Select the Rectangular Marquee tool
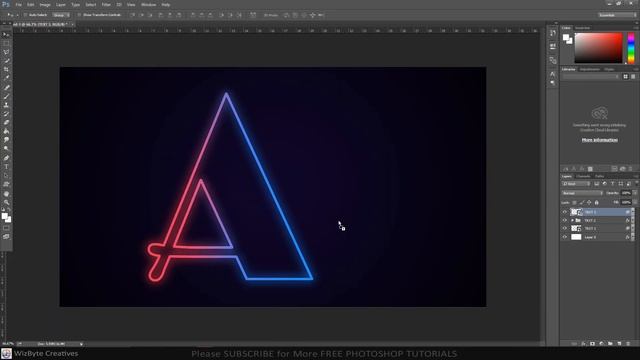 [6, 44]
